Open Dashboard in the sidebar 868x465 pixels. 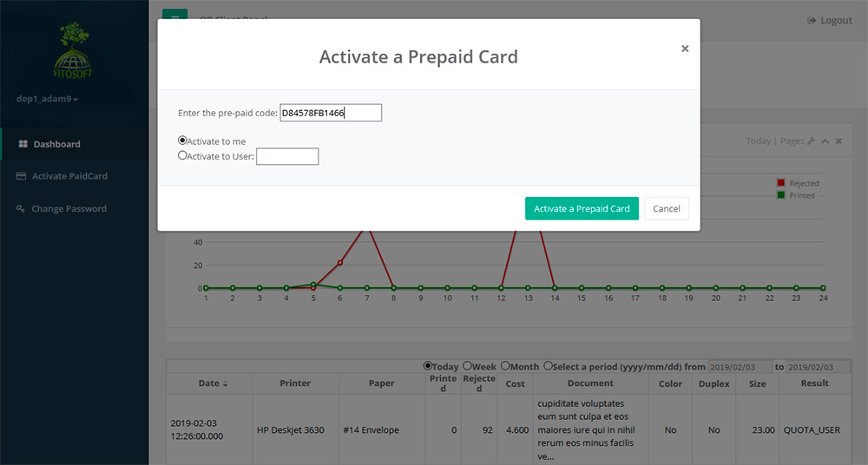point(56,144)
